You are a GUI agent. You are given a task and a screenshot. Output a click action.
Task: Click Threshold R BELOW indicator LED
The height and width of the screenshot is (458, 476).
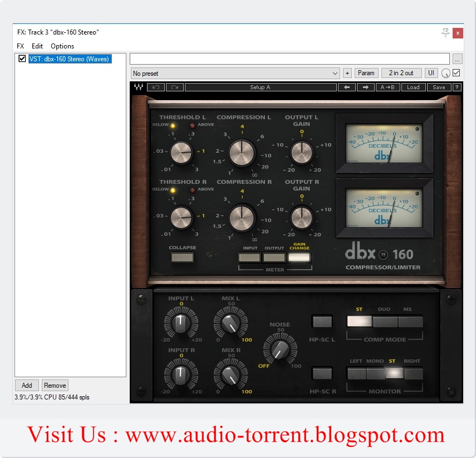[173, 191]
